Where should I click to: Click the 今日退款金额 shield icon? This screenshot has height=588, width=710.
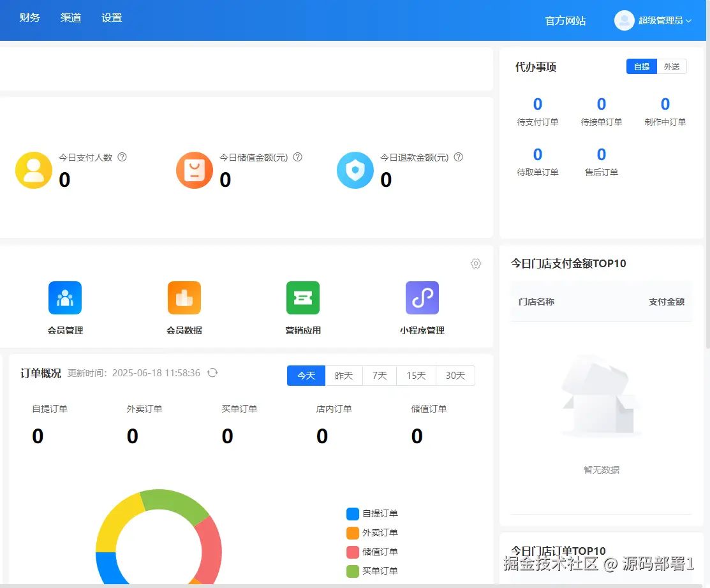click(355, 170)
